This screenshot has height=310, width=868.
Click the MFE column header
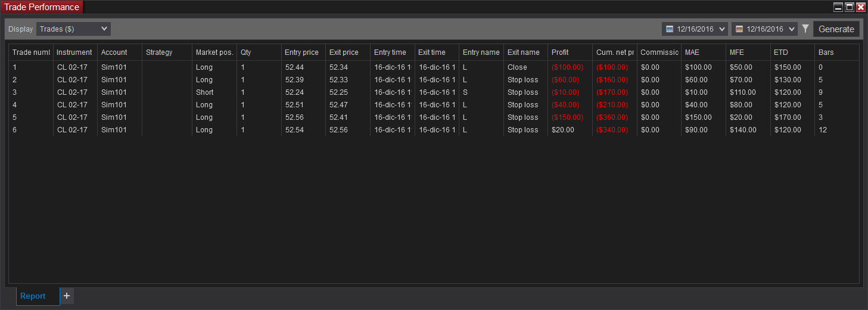point(748,52)
